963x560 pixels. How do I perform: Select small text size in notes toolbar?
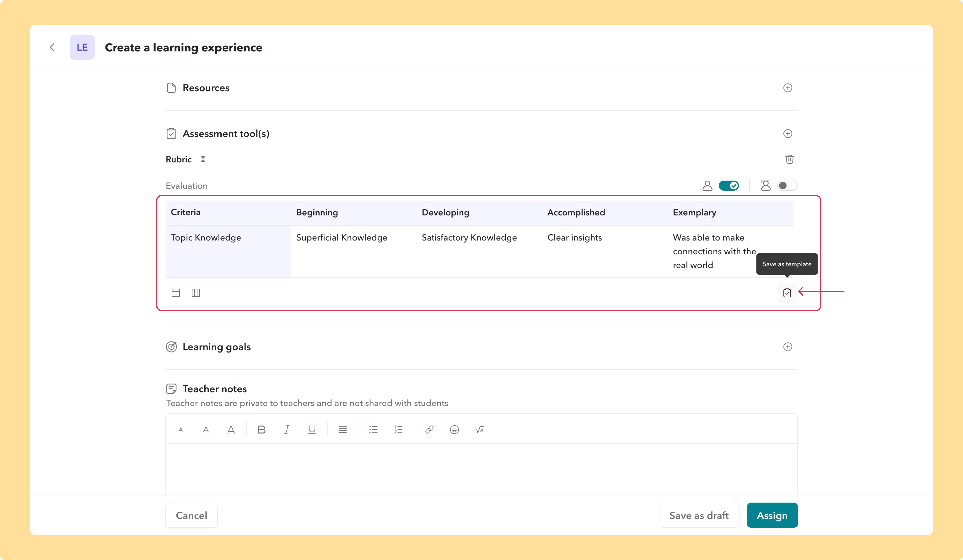coord(181,430)
